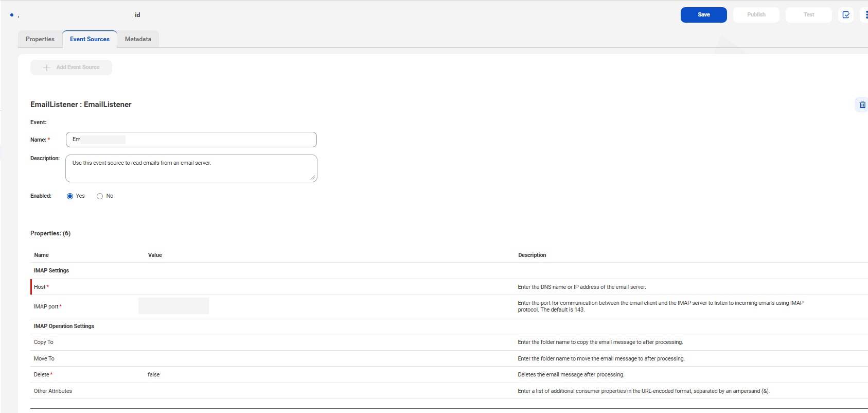Click the Delete description text
The height and width of the screenshot is (413, 868).
(x=571, y=374)
